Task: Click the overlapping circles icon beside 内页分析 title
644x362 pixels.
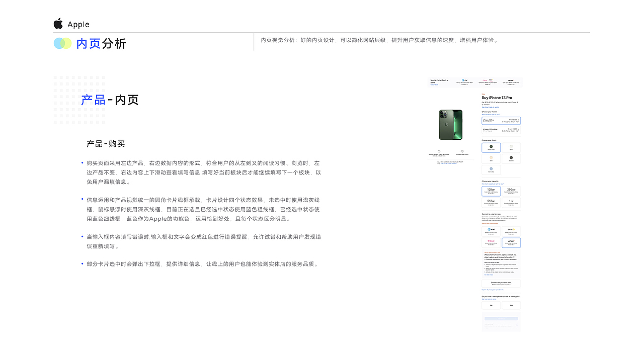Action: coord(62,43)
